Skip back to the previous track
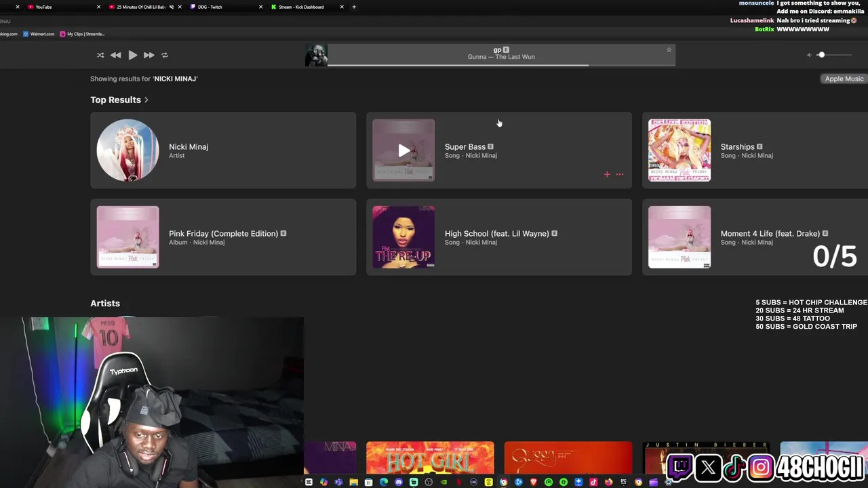Image resolution: width=868 pixels, height=488 pixels. [116, 55]
